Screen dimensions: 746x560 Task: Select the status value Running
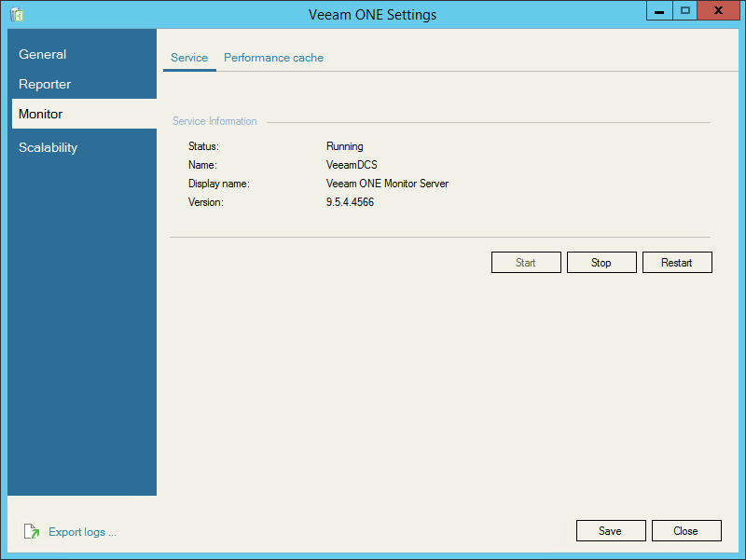click(344, 146)
